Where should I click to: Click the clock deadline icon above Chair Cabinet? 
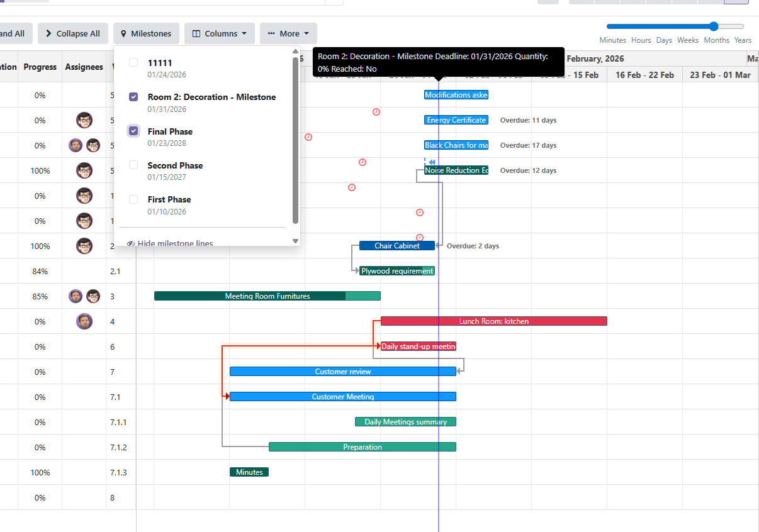pos(420,238)
